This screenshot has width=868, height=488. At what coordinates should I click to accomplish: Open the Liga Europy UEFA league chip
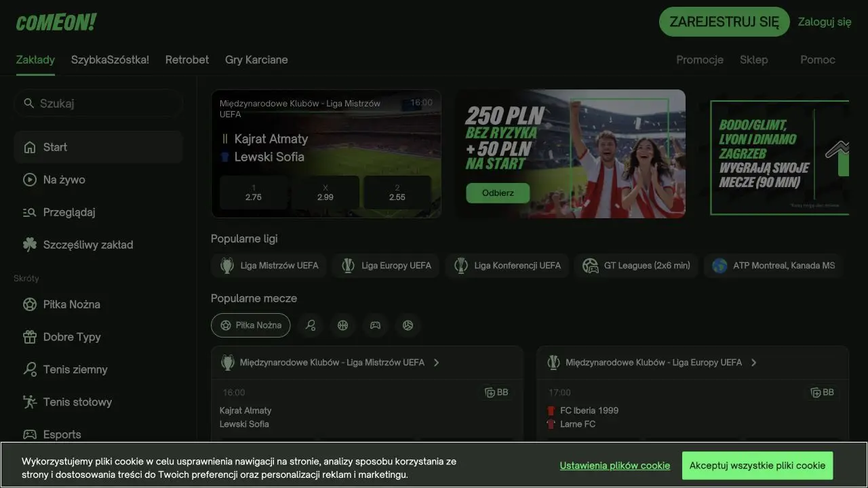point(386,266)
